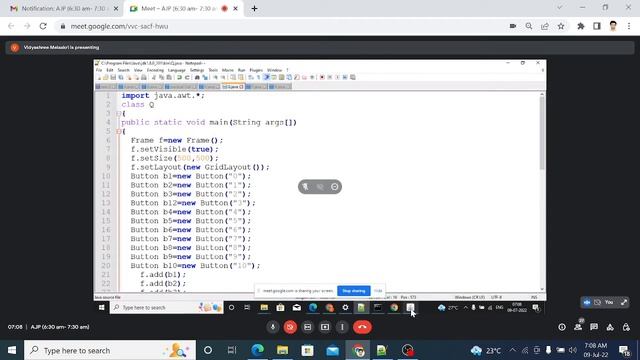Open the Run menu in Notepad++
The width and height of the screenshot is (640, 360).
point(242,70)
